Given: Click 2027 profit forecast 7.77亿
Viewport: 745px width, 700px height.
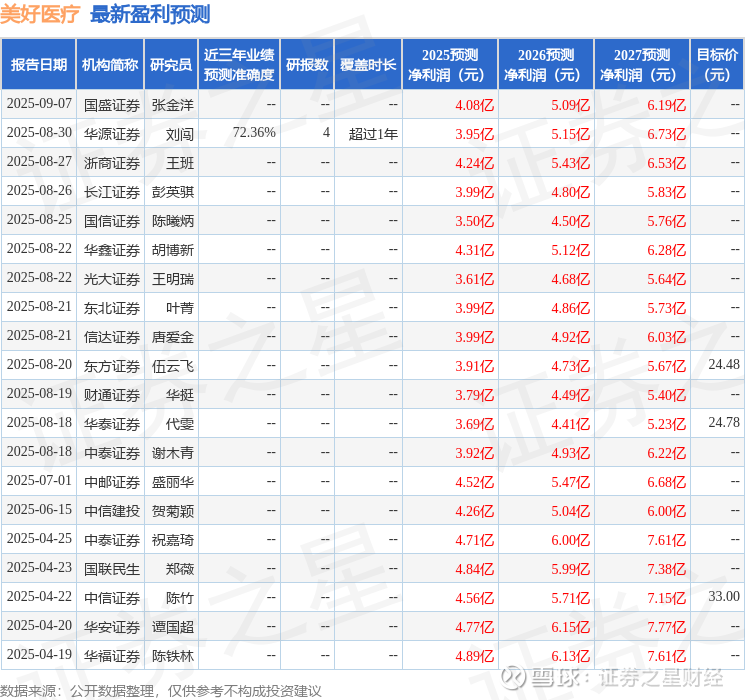Looking at the screenshot, I should 666,627.
